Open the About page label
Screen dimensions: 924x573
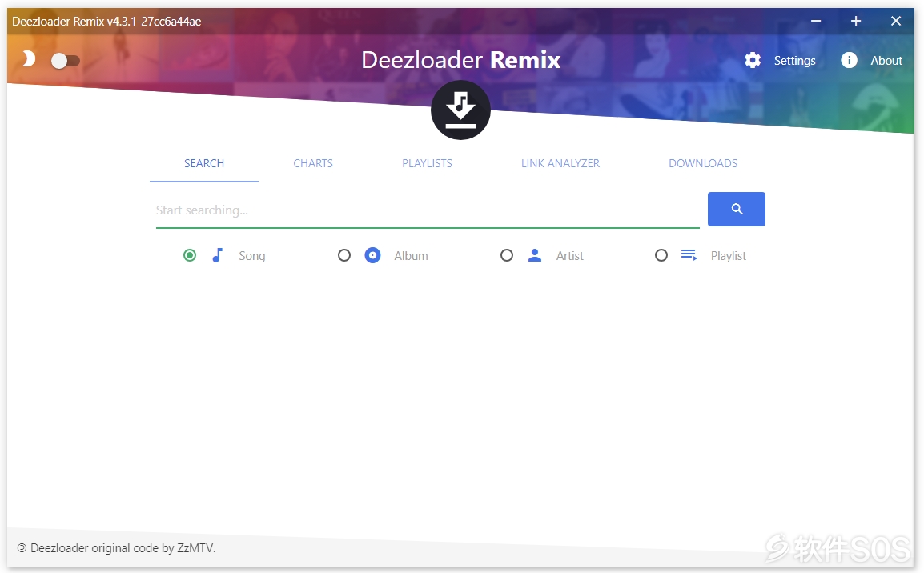[x=886, y=61]
